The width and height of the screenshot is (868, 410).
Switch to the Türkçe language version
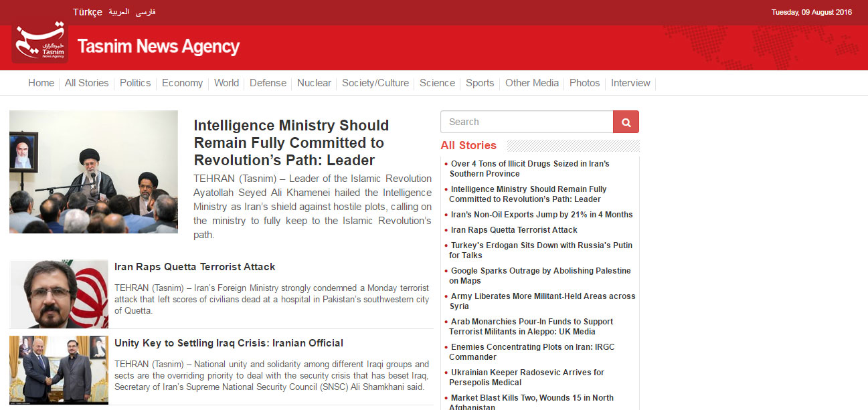coord(88,12)
